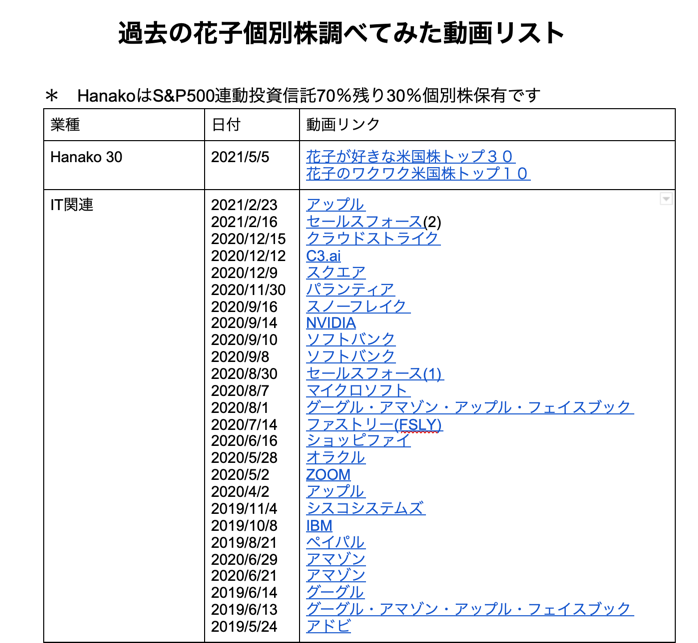Click the IT関連 category cell
This screenshot has height=643, width=698.
click(x=124, y=416)
